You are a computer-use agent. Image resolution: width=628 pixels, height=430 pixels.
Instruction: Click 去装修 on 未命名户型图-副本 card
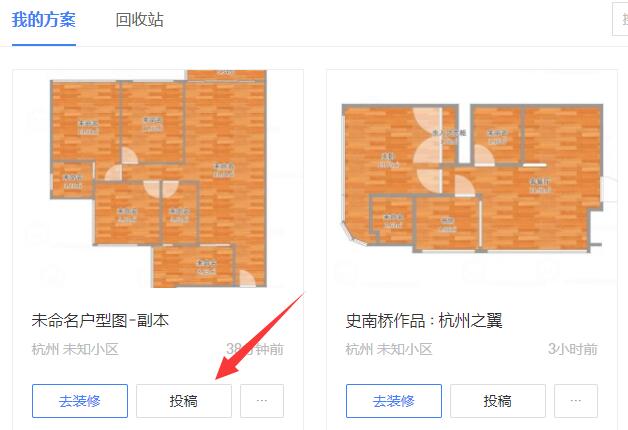pos(80,401)
